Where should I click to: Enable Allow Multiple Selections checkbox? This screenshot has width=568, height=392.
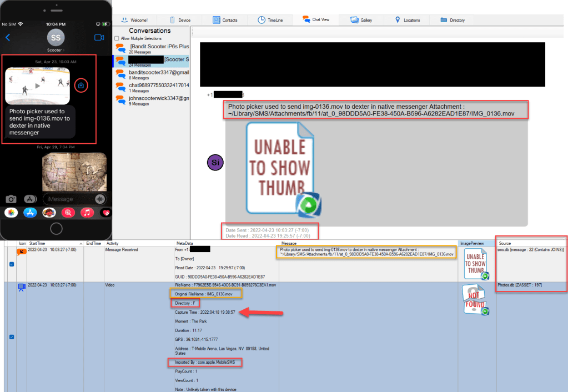pyautogui.click(x=117, y=38)
